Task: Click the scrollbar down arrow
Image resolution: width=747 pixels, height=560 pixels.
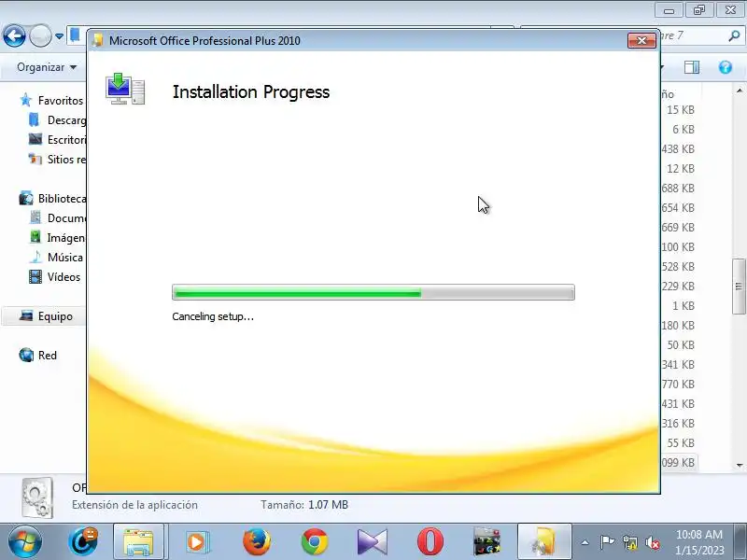Action: pyautogui.click(x=739, y=465)
